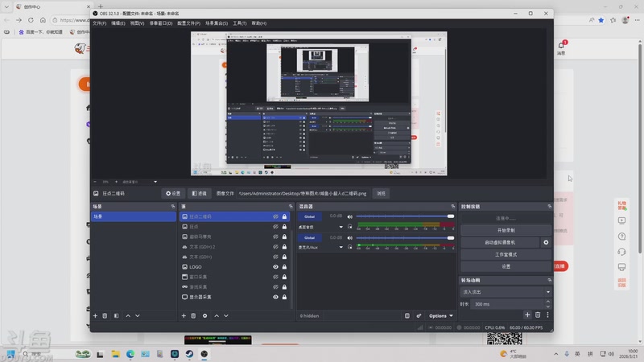The width and height of the screenshot is (644, 362).
Task: Unlock the 显示器采集 source lock icon
Action: 284,297
